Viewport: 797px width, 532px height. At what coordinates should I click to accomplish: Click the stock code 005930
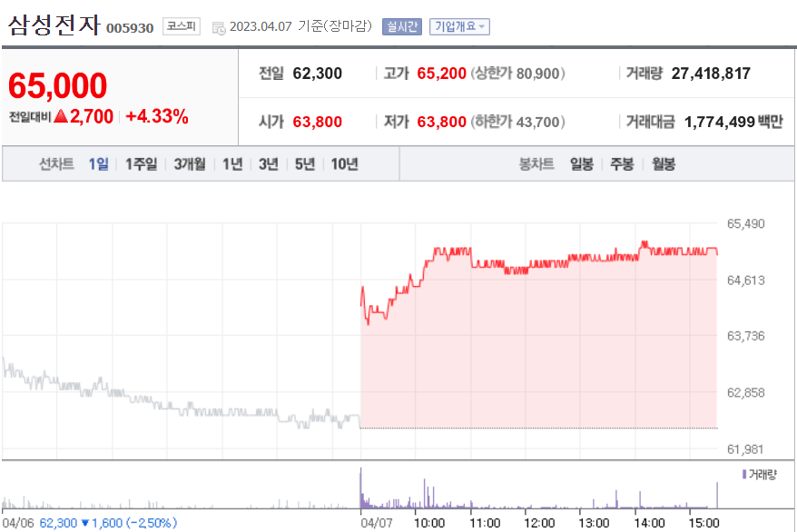tap(130, 28)
